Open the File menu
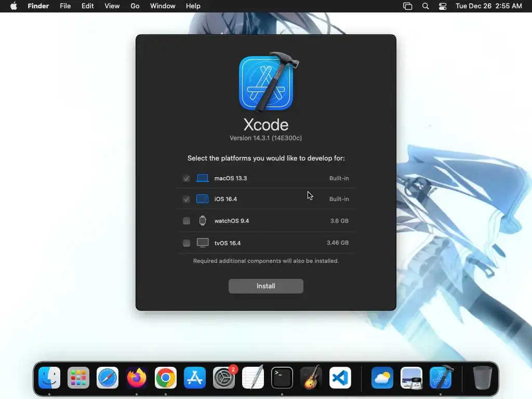The image size is (532, 399). [65, 6]
